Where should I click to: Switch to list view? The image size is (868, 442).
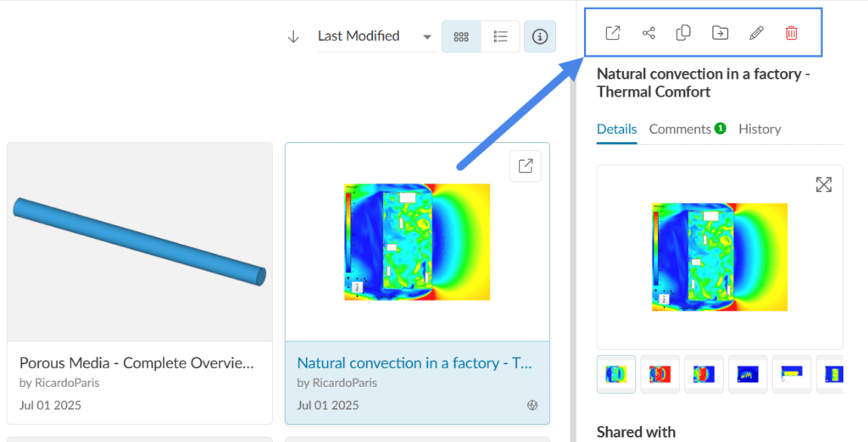point(500,36)
